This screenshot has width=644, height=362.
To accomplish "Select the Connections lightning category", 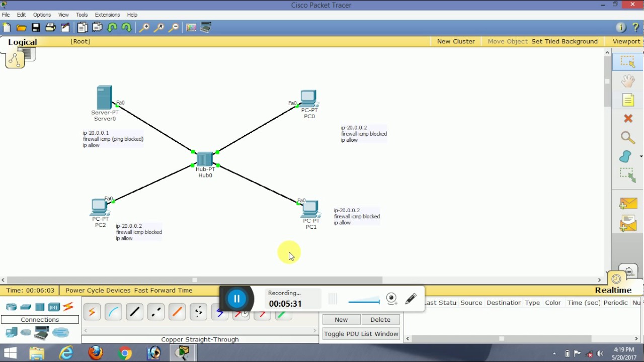I will coord(68,307).
